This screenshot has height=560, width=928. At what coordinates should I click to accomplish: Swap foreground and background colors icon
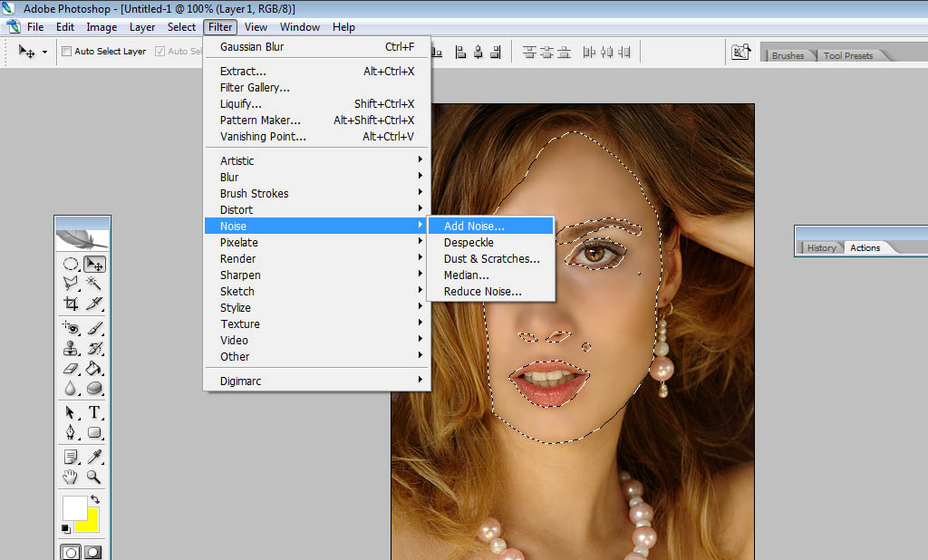(x=95, y=499)
